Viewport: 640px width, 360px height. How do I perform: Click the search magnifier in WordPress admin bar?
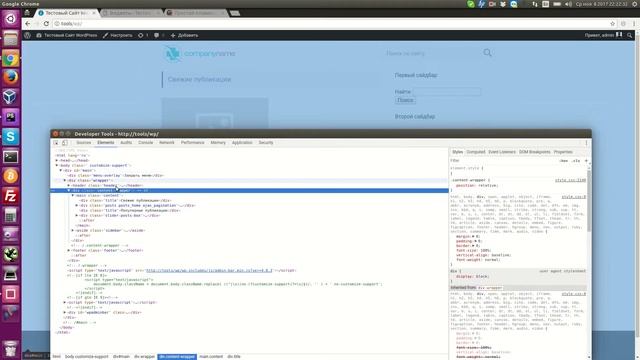[x=629, y=36]
